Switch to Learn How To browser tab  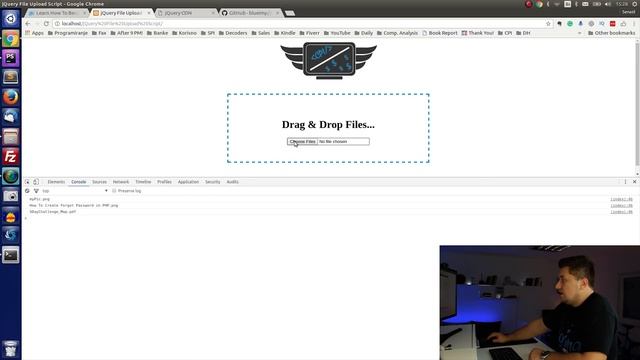point(57,13)
